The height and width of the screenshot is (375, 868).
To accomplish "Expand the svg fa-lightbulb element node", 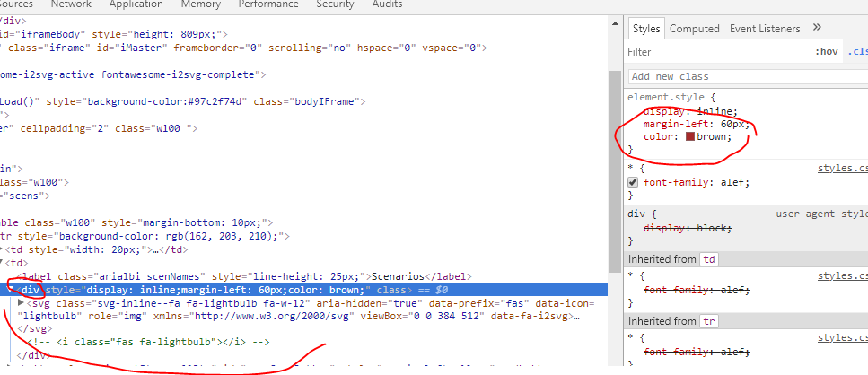I will tap(21, 303).
